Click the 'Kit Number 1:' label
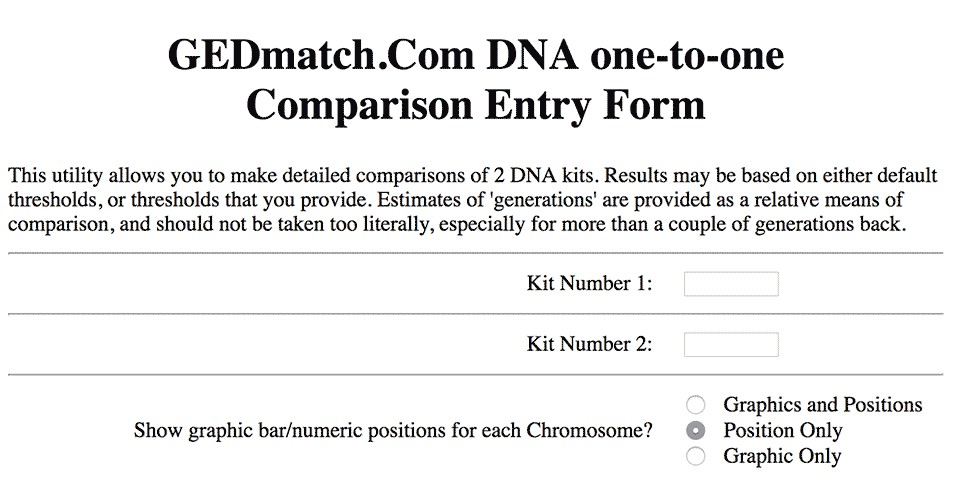 point(590,283)
